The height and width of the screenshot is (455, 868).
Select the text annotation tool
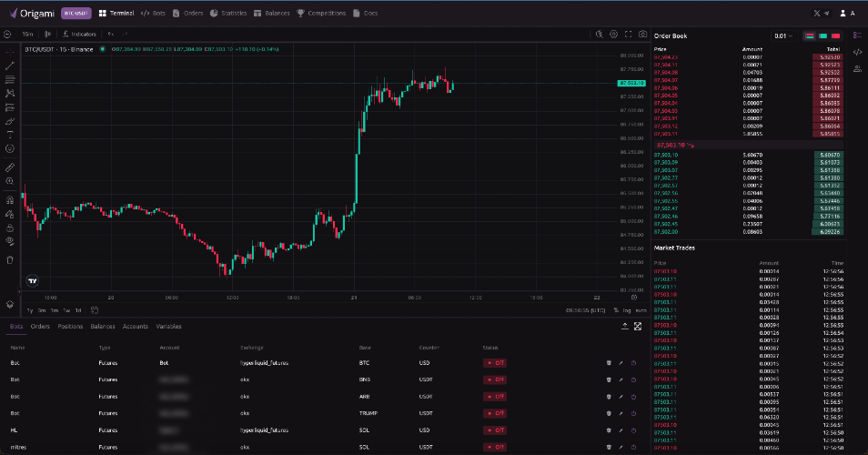tap(10, 135)
